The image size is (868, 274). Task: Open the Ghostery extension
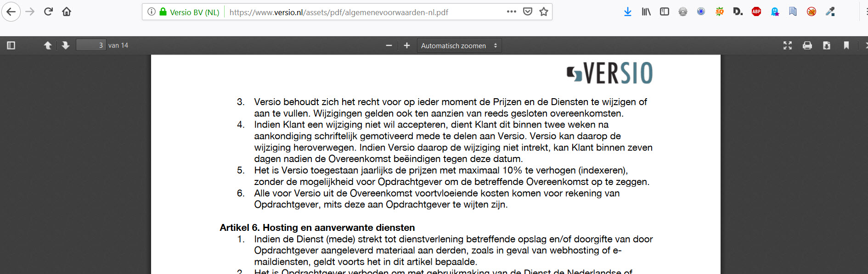pos(775,12)
